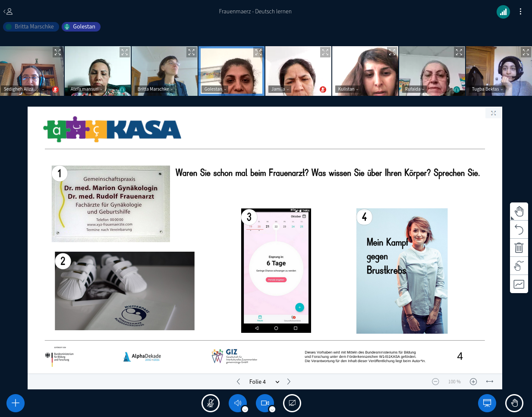Toggle the users list panel icon
The image size is (532, 417).
click(x=8, y=12)
